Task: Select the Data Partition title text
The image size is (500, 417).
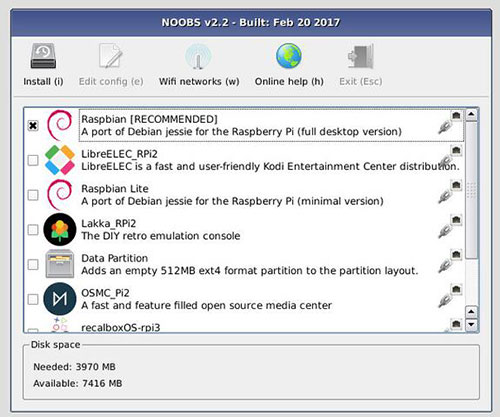Action: [115, 258]
